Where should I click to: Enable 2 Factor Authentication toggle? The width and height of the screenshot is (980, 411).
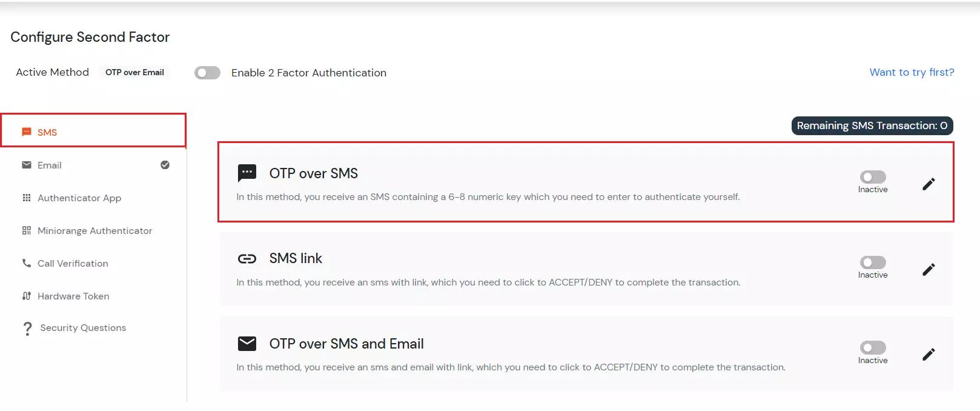point(207,72)
